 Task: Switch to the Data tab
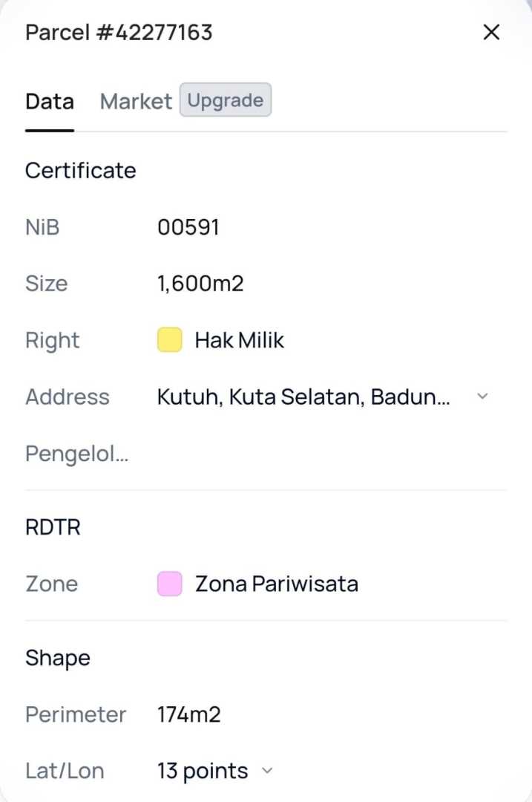(50, 102)
